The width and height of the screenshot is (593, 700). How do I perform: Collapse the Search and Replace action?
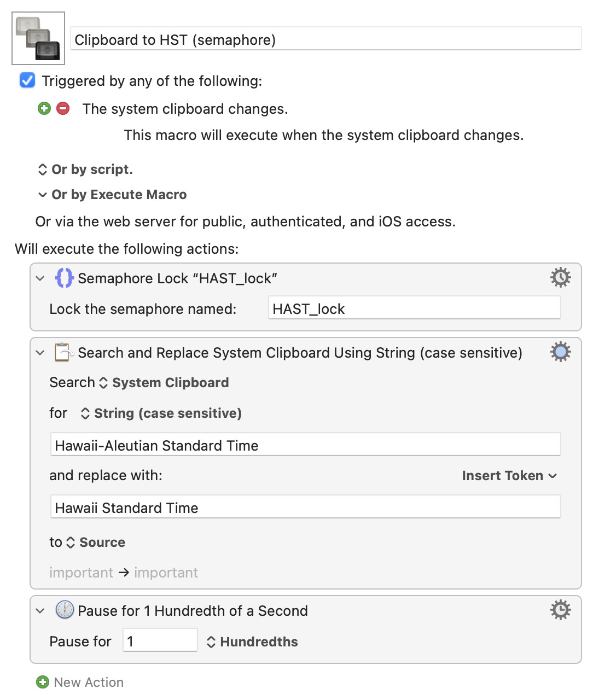click(40, 353)
